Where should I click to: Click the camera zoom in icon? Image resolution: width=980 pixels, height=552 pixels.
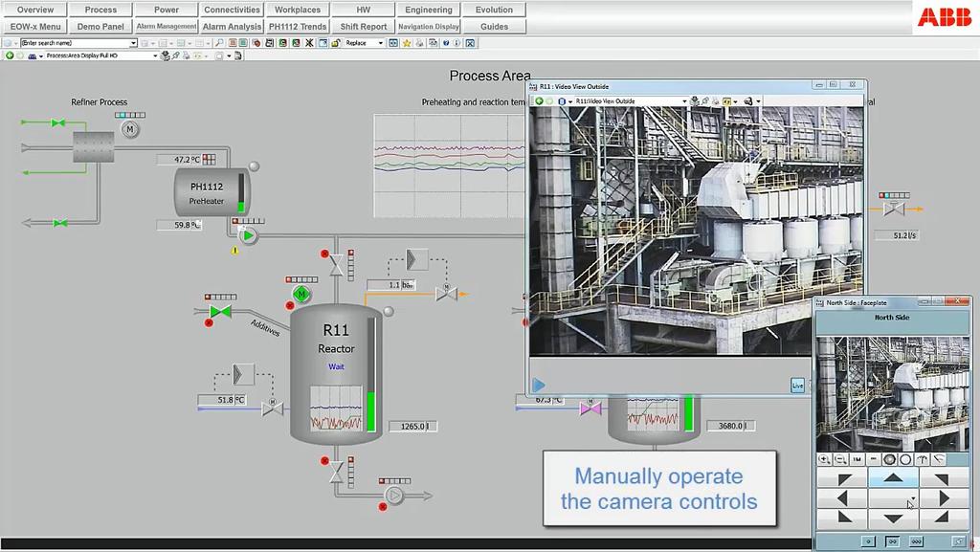(x=824, y=459)
